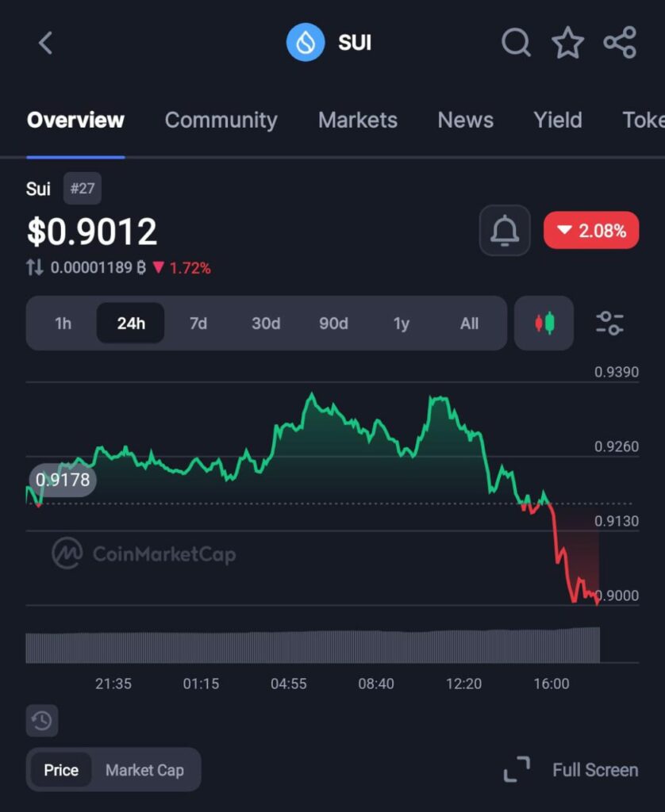Select the 7d timeframe
The image size is (665, 812).
point(198,323)
